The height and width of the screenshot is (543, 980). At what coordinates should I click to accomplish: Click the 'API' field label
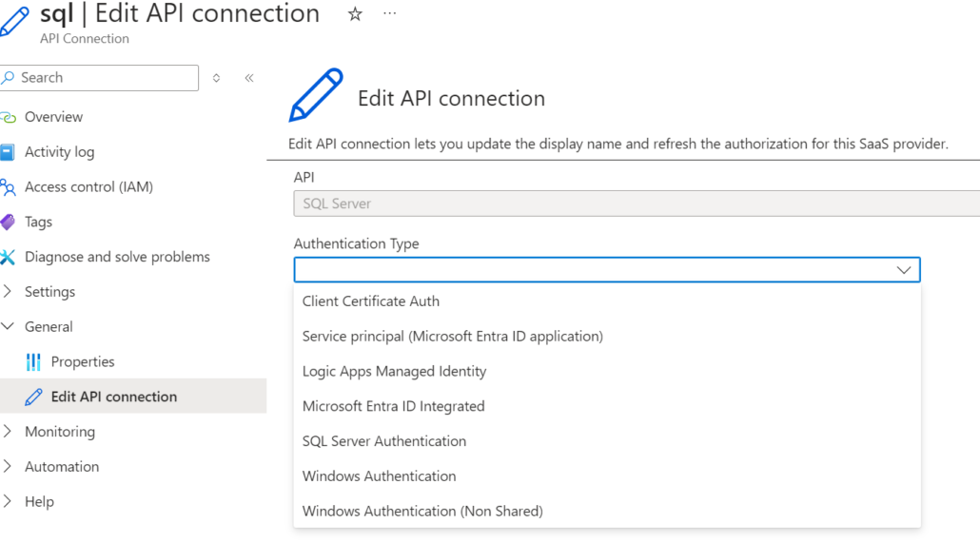tap(304, 178)
